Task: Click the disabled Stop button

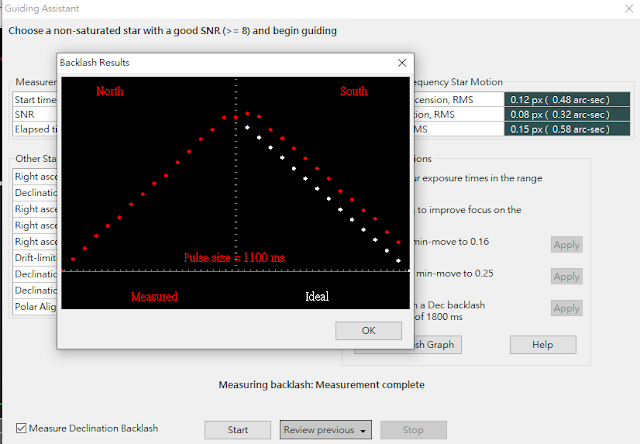Action: click(x=413, y=430)
